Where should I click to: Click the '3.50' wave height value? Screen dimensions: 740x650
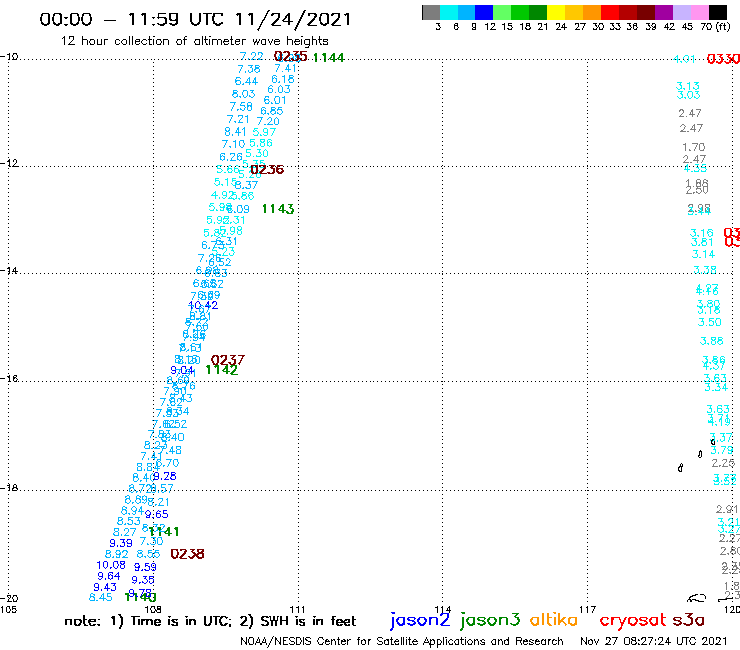[x=710, y=322]
